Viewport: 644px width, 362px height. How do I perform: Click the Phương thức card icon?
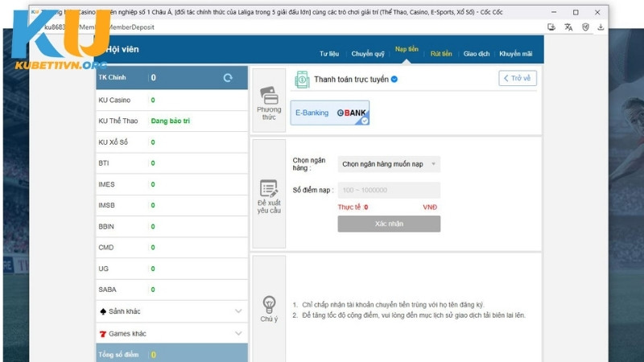(269, 97)
